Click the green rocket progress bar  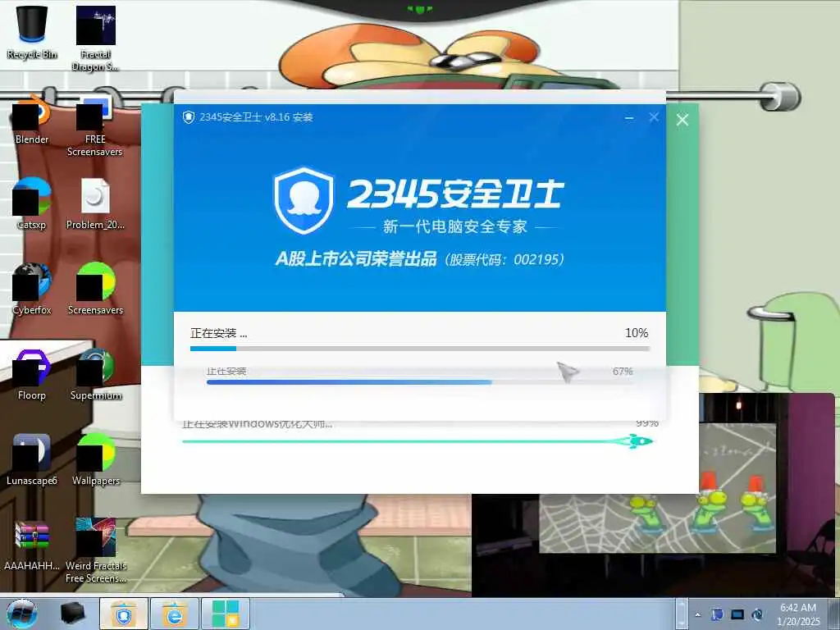tap(418, 441)
